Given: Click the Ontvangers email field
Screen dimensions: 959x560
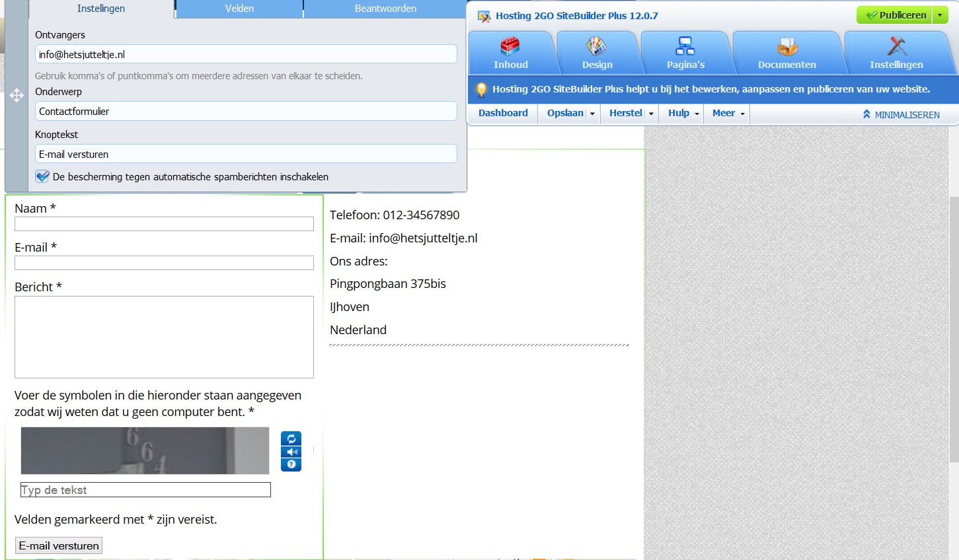Looking at the screenshot, I should click(x=246, y=54).
